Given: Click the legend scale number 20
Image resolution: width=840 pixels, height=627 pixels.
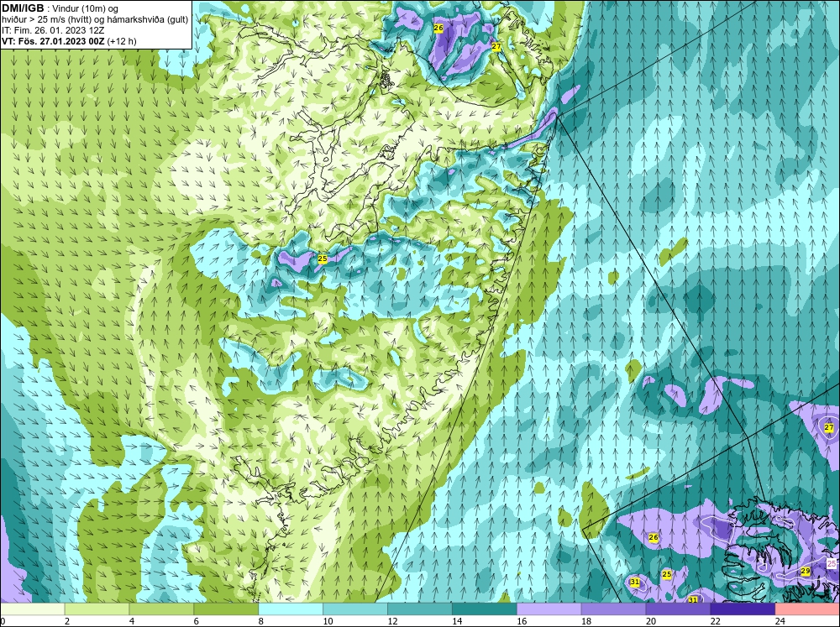Looking at the screenshot, I should pyautogui.click(x=651, y=621).
